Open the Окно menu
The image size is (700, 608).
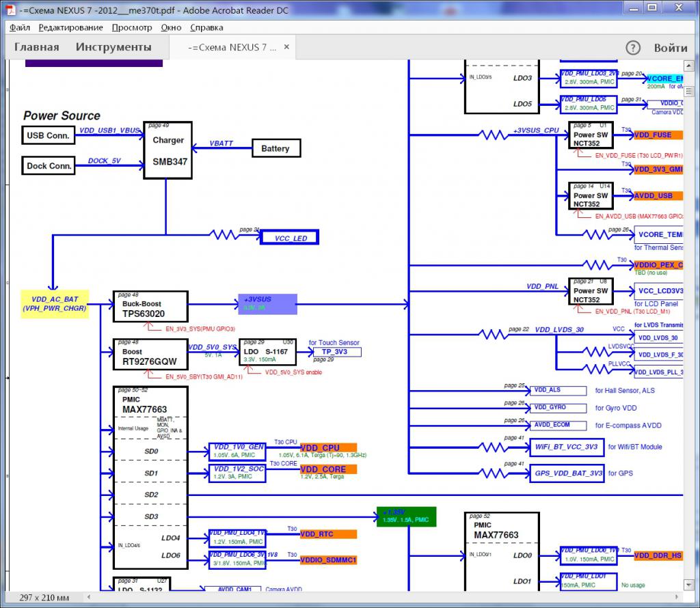click(x=171, y=27)
